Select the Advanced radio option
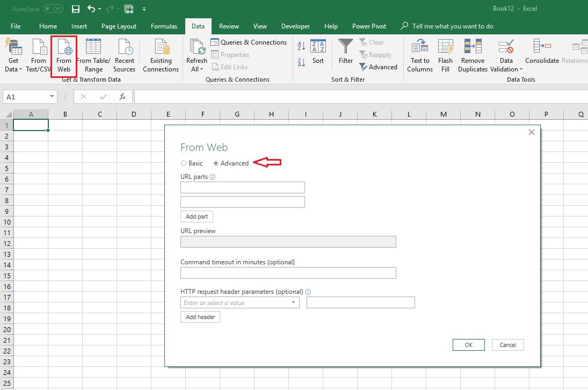This screenshot has height=390, width=588. point(216,163)
